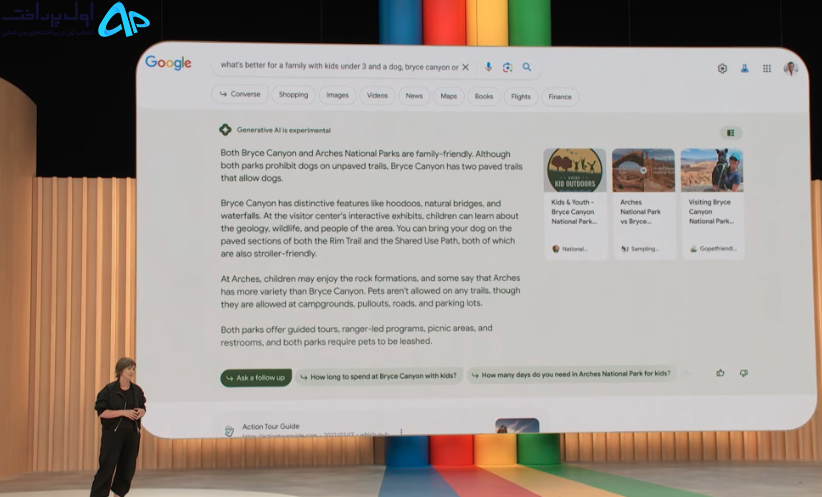Open the settings gear icon
Screen dimensions: 822x497
click(x=722, y=68)
